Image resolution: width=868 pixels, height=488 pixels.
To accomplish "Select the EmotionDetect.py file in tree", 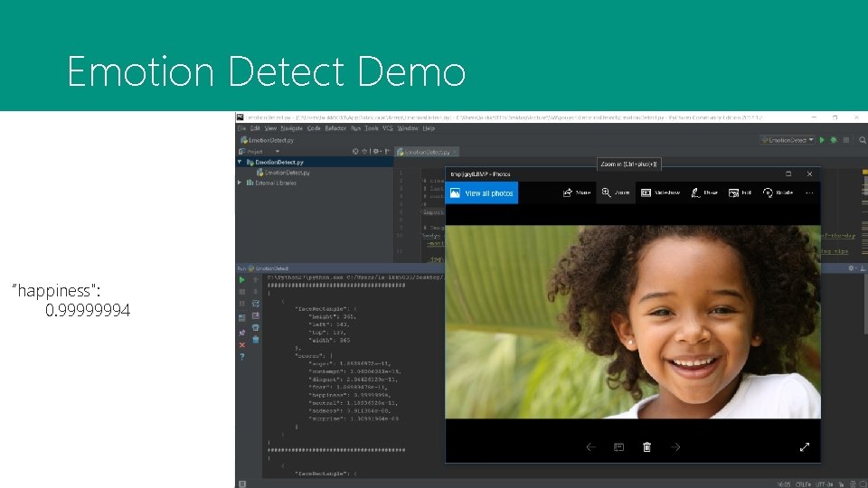I will click(x=283, y=173).
